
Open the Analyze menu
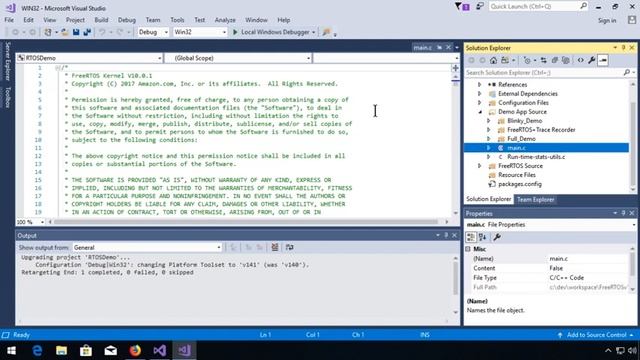(225, 20)
